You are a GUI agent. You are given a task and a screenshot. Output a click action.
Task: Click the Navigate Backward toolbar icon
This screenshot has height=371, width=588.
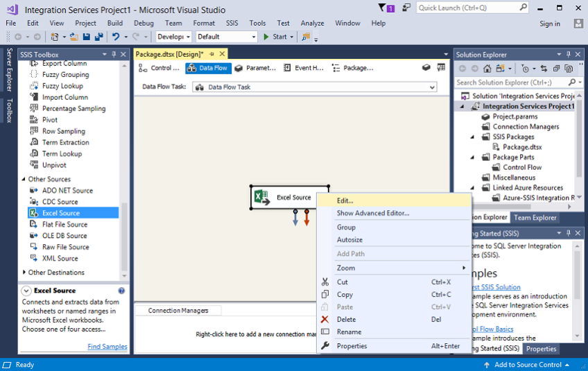coord(18,37)
